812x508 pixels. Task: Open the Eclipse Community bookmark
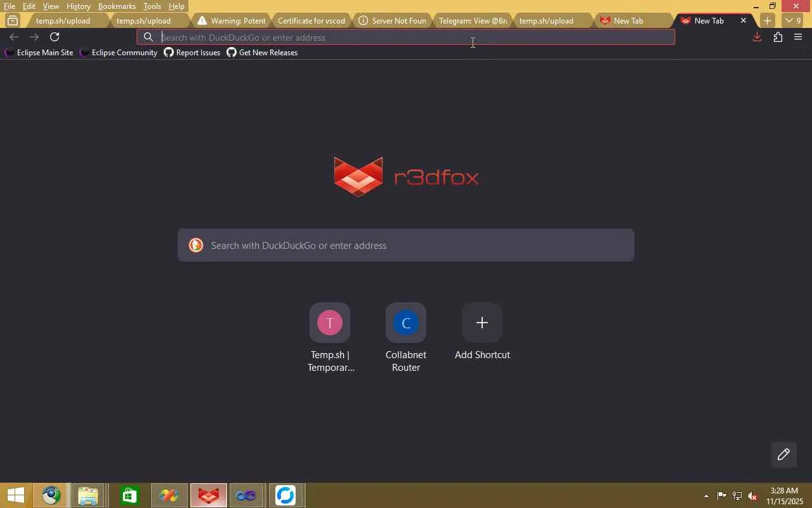[119, 53]
